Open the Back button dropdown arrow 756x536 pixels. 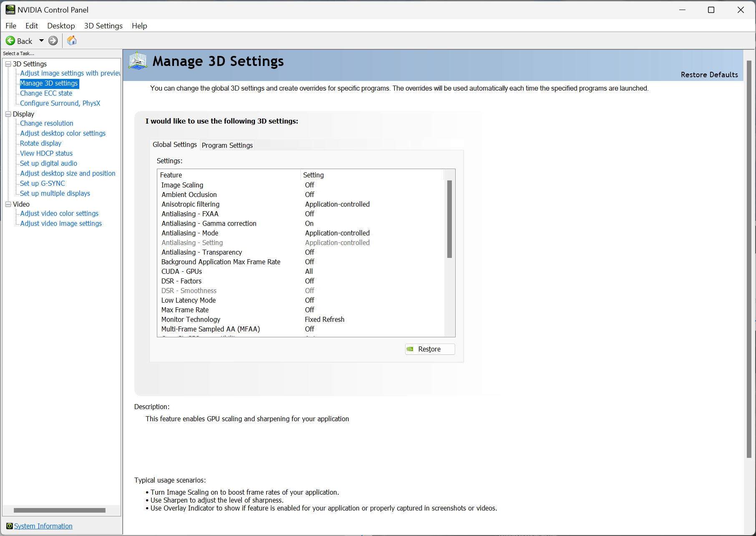point(41,40)
